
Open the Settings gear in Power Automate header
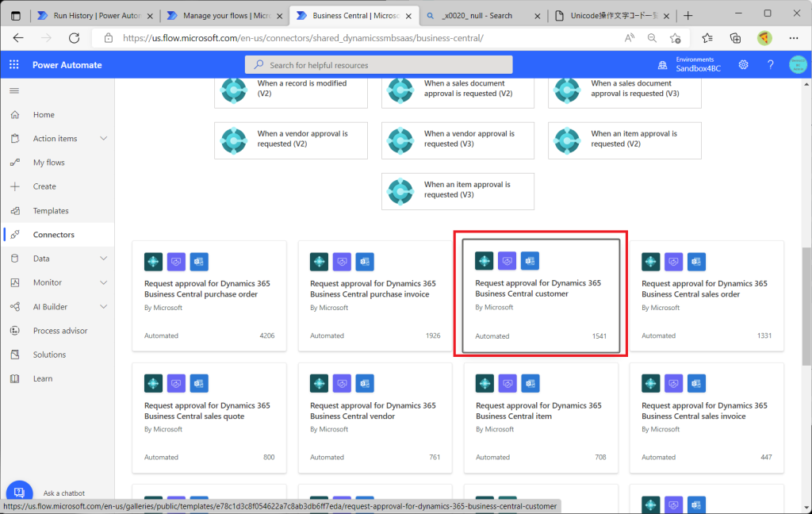pos(743,65)
